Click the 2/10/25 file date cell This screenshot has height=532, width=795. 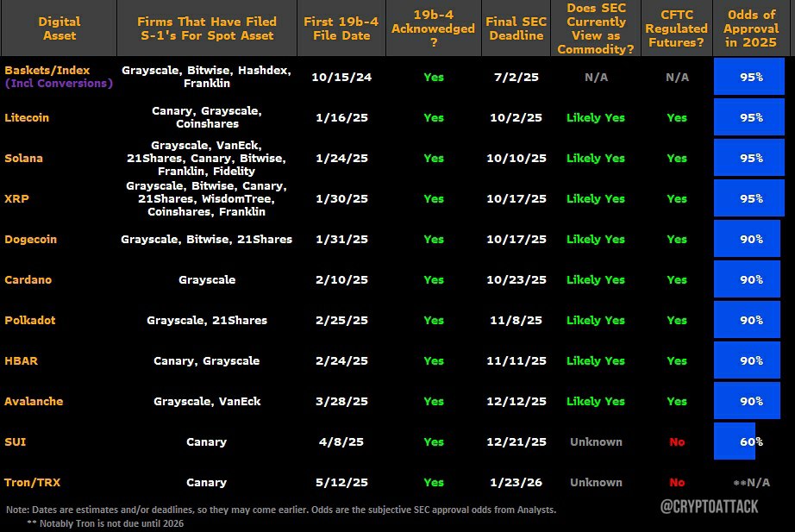coord(341,280)
